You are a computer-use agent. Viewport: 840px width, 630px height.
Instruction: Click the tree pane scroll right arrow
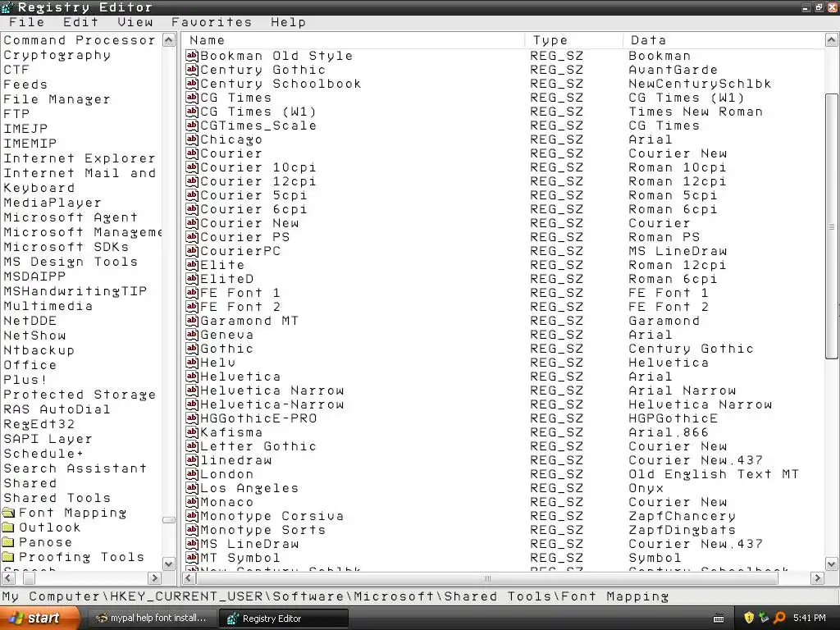click(x=154, y=578)
